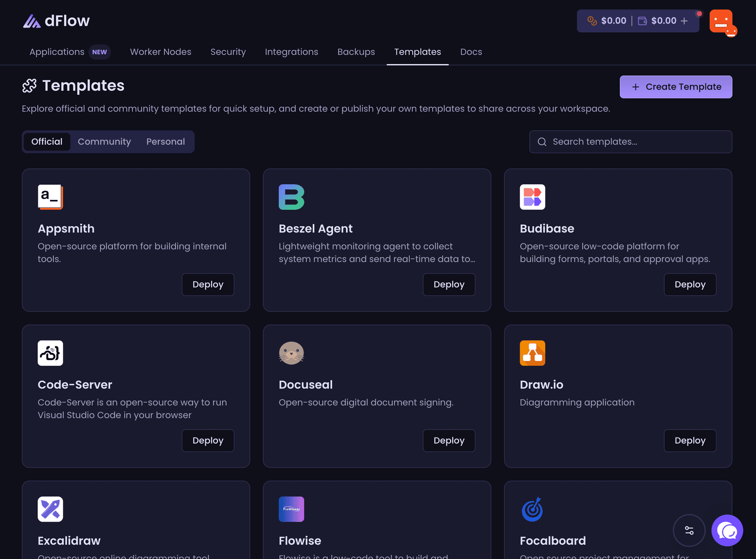Click the coins credit balance icon
This screenshot has width=756, height=559.
pyautogui.click(x=592, y=21)
